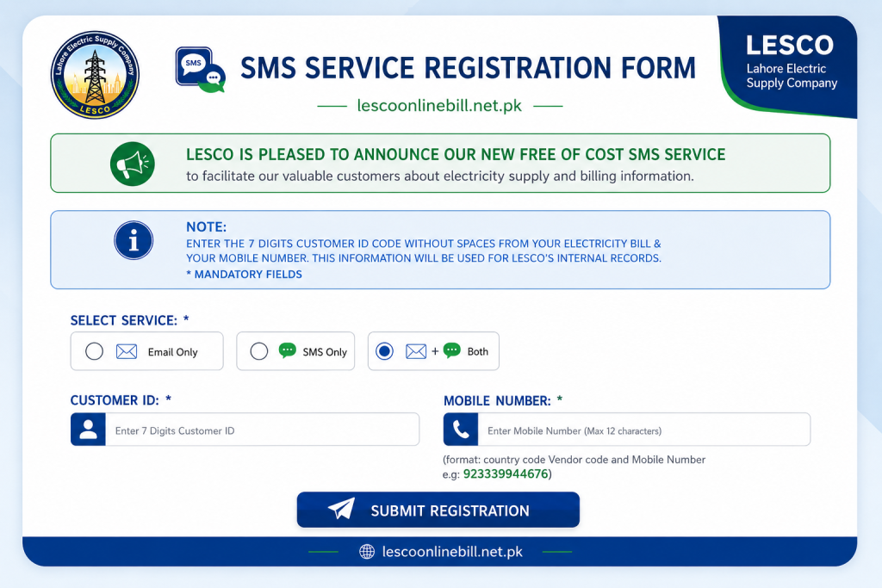The width and height of the screenshot is (882, 588).
Task: Click the LESCO Lahore Electric Supply Company badge
Action: pyautogui.click(x=789, y=66)
